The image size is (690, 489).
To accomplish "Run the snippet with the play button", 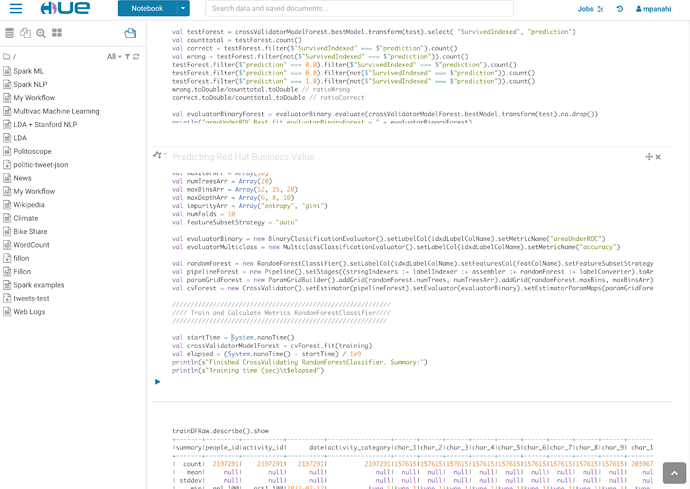I will pos(158,382).
